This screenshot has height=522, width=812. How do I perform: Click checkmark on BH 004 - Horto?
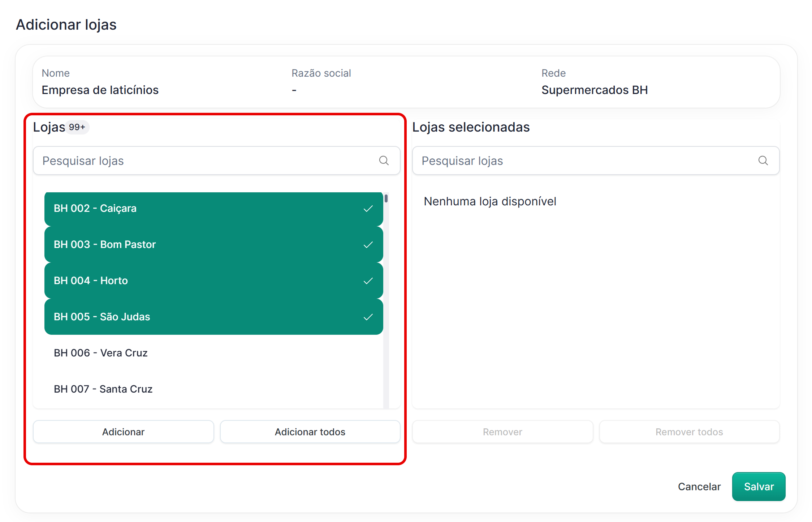368,281
